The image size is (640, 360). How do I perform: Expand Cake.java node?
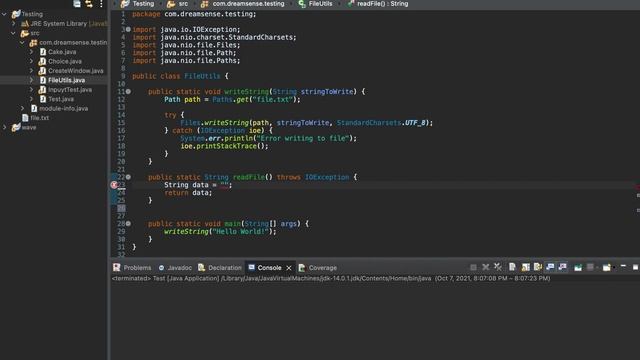click(31, 52)
